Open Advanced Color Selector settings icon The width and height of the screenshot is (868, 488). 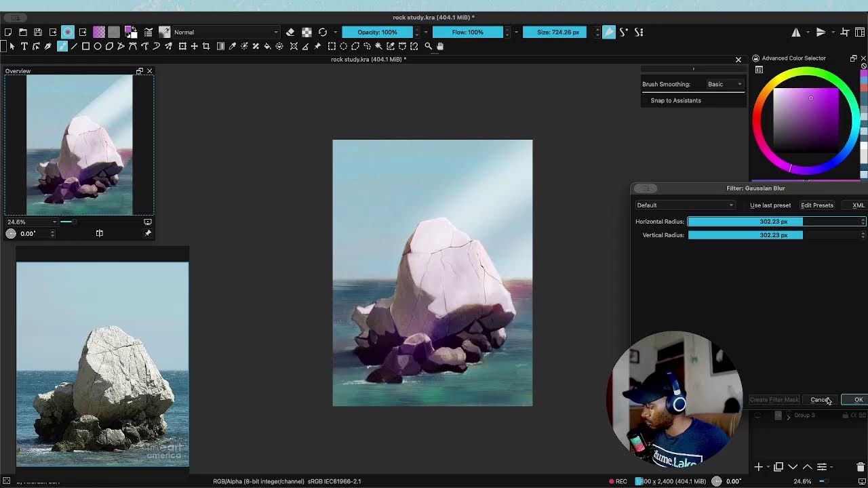tap(759, 70)
